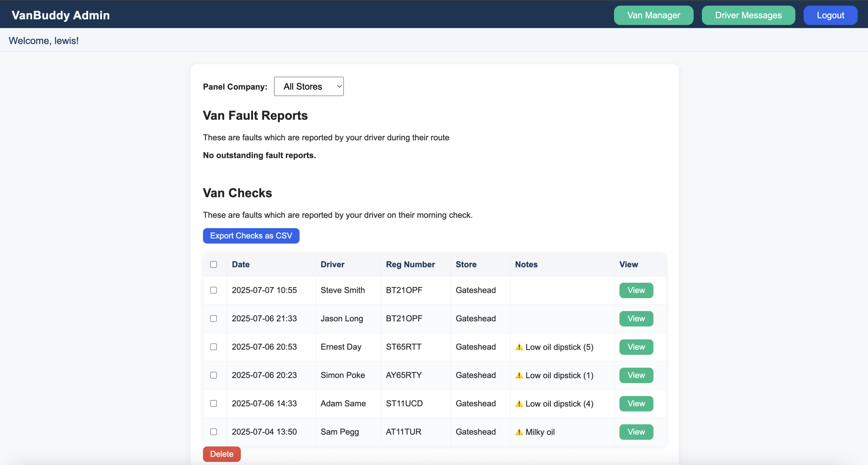
Task: Click the warning icon beside Low oil dipstick (5)
Action: click(x=519, y=347)
